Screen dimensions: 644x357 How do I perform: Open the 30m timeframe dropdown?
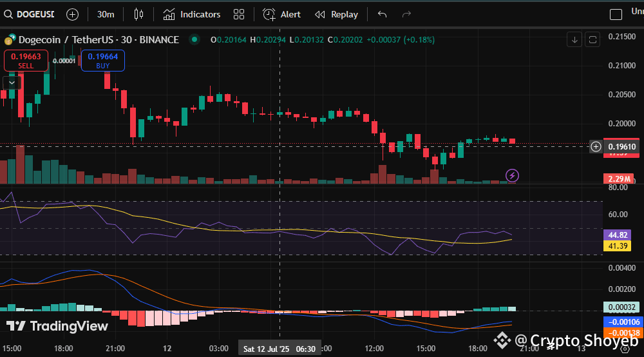pos(106,14)
